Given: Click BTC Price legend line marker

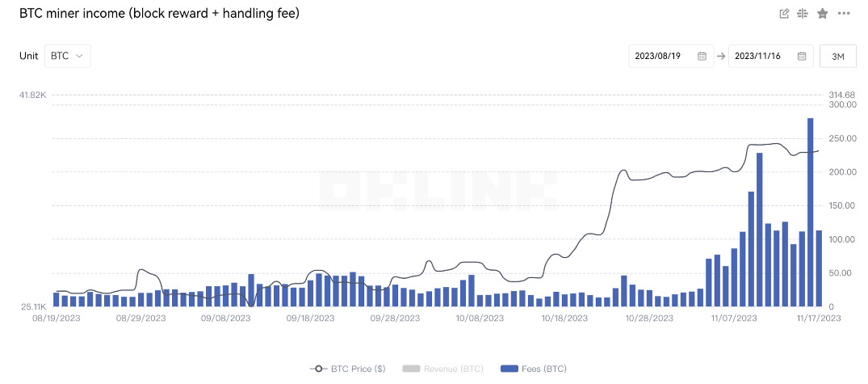Looking at the screenshot, I should pyautogui.click(x=319, y=369).
